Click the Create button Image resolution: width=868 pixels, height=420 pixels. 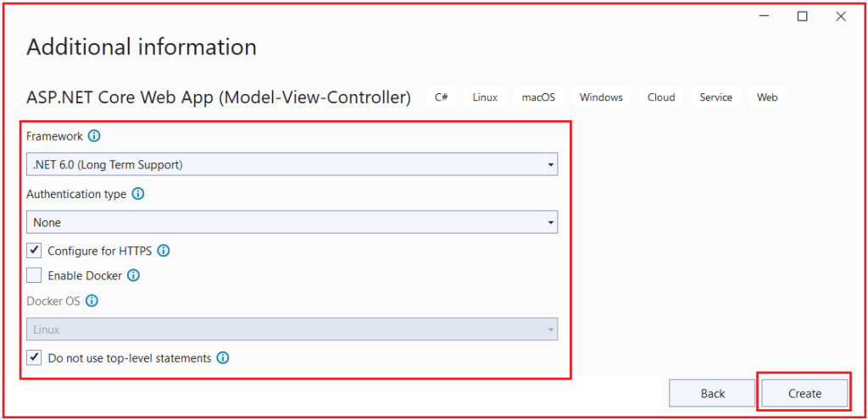[x=804, y=393]
